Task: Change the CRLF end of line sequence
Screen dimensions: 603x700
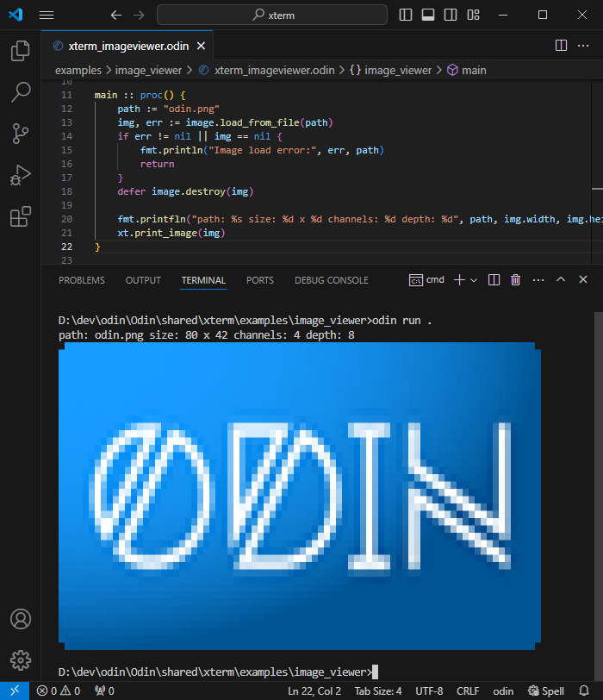Action: click(x=468, y=691)
